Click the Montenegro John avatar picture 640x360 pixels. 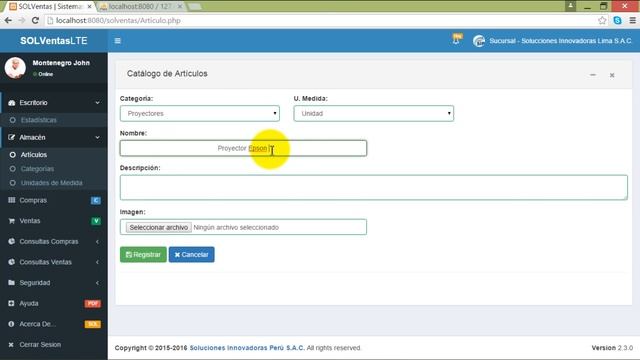15,67
